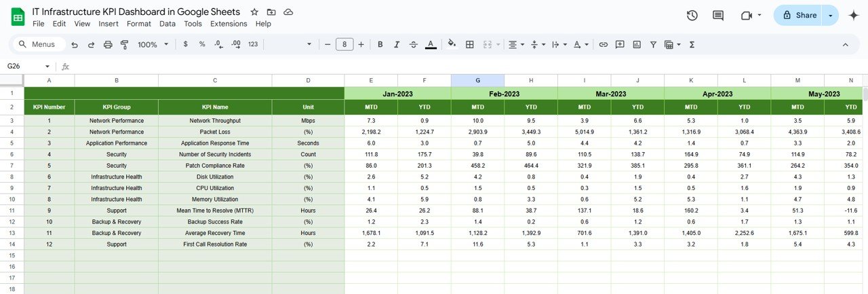
Task: Open the File menu
Action: coord(39,24)
